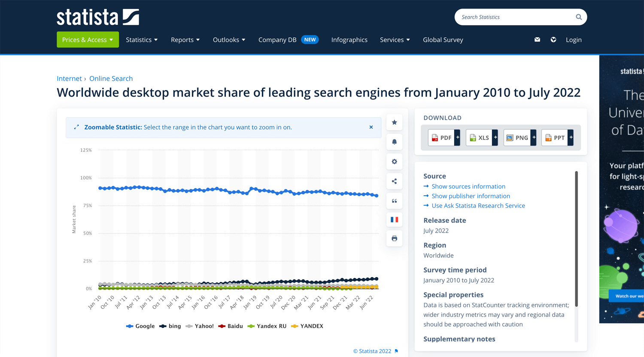Open the Global Survey page
Viewport: 644px width, 357px height.
pos(443,39)
